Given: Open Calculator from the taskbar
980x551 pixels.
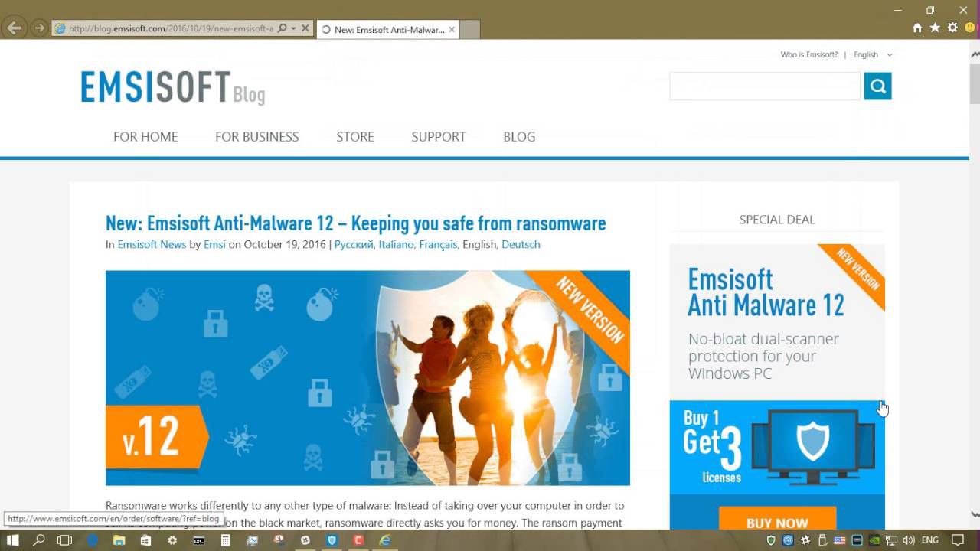Looking at the screenshot, I should (x=225, y=540).
